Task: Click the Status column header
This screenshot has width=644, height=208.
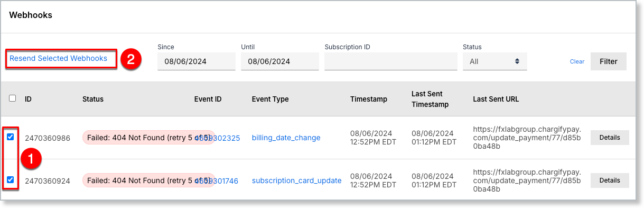Action: point(93,99)
